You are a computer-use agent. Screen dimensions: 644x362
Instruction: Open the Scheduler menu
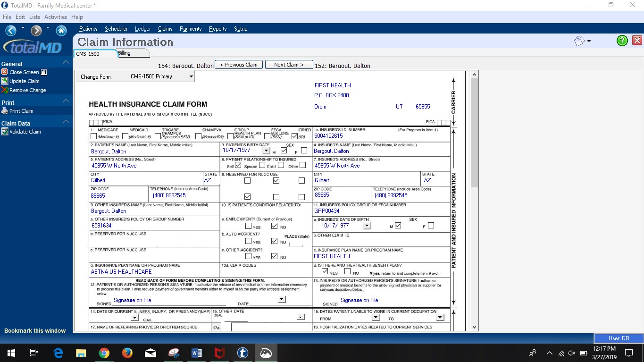coord(116,29)
